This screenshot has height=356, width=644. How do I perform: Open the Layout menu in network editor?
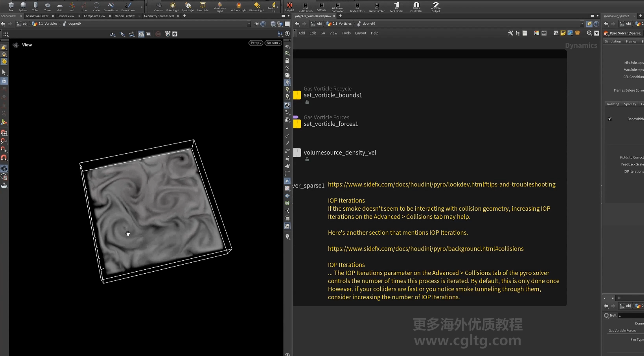[360, 33]
